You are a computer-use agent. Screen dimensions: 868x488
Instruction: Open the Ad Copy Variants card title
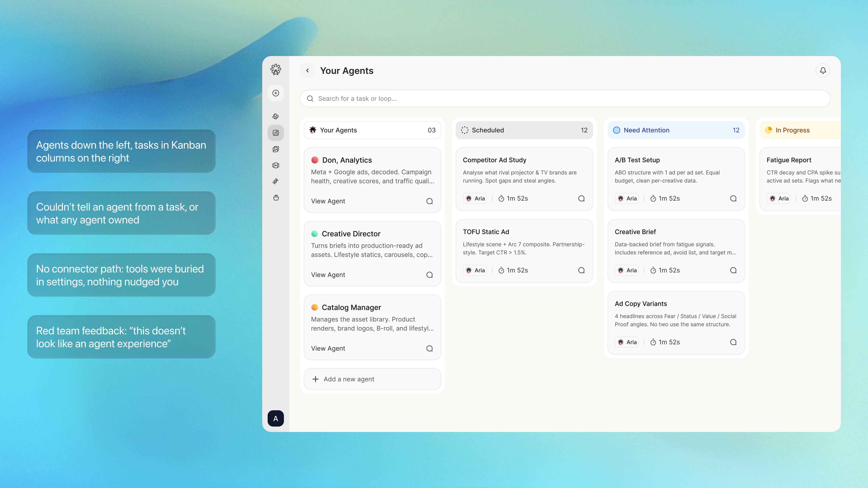click(641, 303)
